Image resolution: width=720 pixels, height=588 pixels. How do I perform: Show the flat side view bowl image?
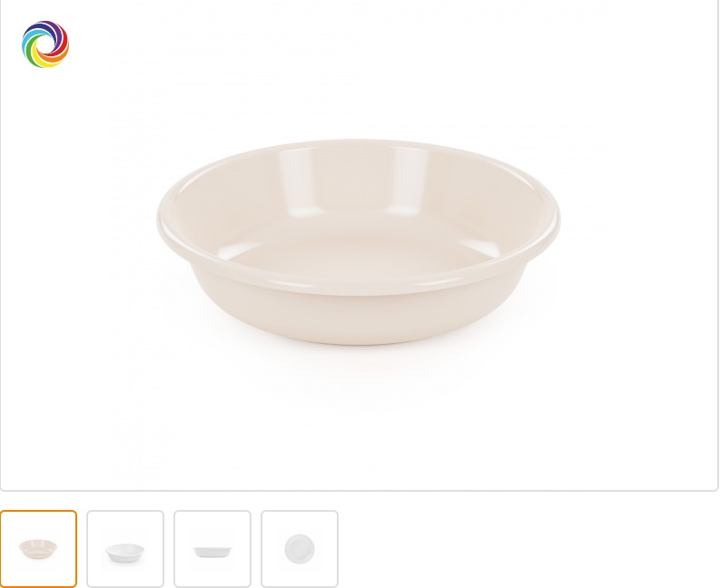click(x=212, y=549)
